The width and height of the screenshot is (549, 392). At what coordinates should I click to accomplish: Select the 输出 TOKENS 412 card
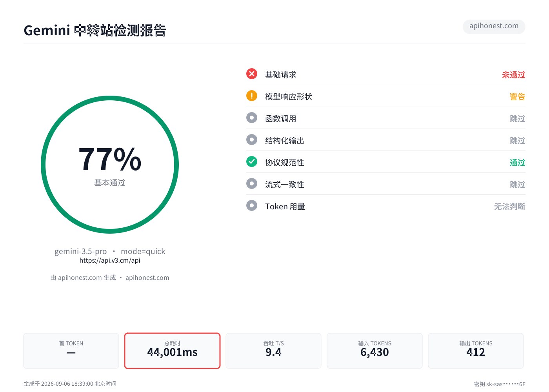476,351
